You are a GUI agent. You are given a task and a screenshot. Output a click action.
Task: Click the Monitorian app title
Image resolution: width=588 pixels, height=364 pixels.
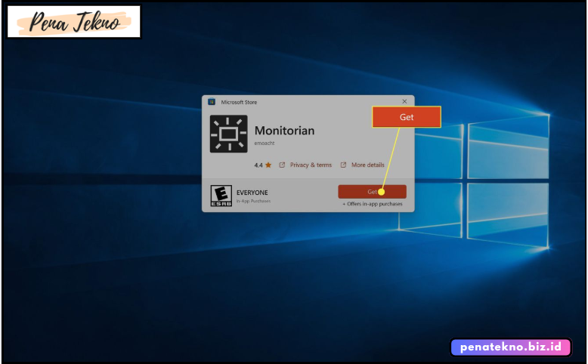(285, 131)
